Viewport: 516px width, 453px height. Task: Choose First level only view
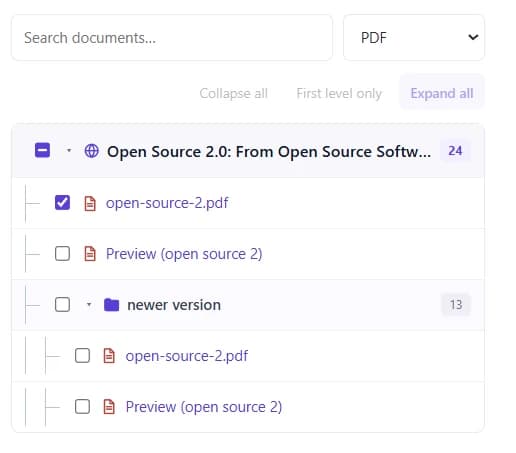pyautogui.click(x=339, y=93)
